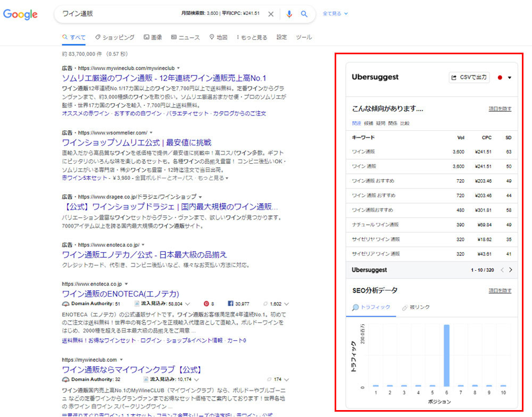Viewport: 532px width, 417px height.
Task: Hide keyword section via top 項目を隠す
Action: coord(500,109)
